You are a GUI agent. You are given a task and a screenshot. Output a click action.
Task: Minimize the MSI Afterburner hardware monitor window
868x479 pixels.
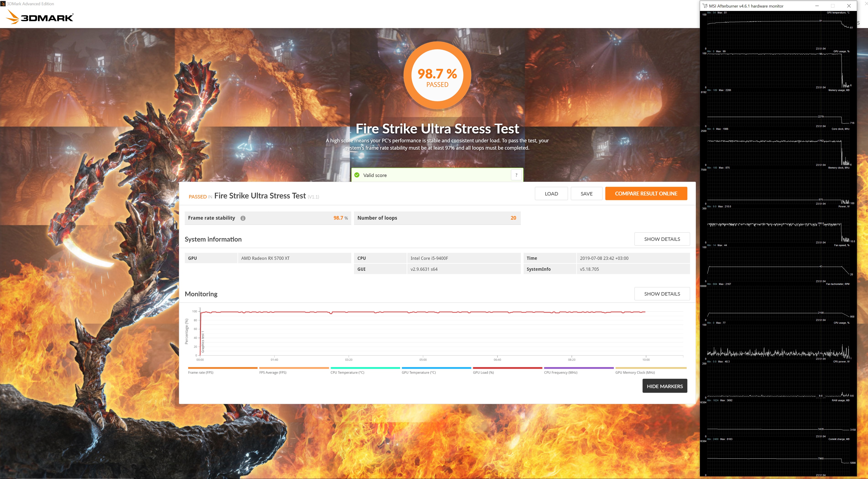817,6
